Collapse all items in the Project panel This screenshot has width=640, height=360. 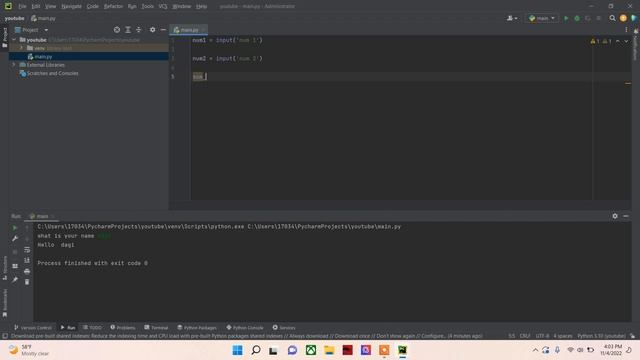(139, 30)
